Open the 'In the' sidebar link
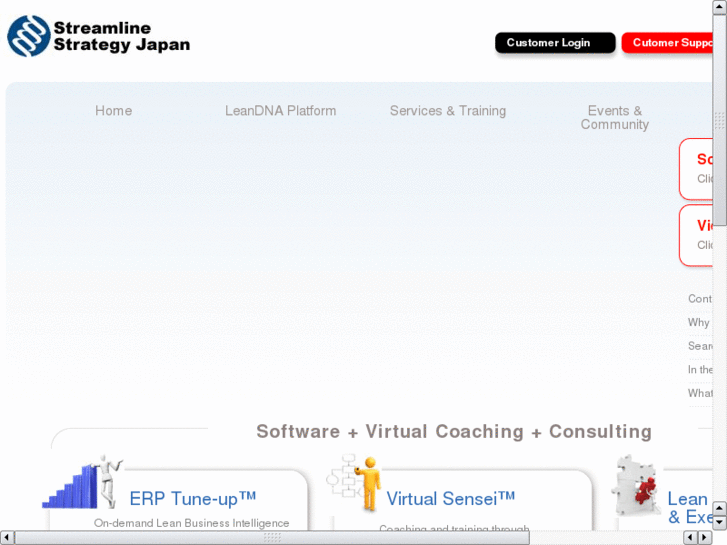The height and width of the screenshot is (545, 727). [x=700, y=370]
